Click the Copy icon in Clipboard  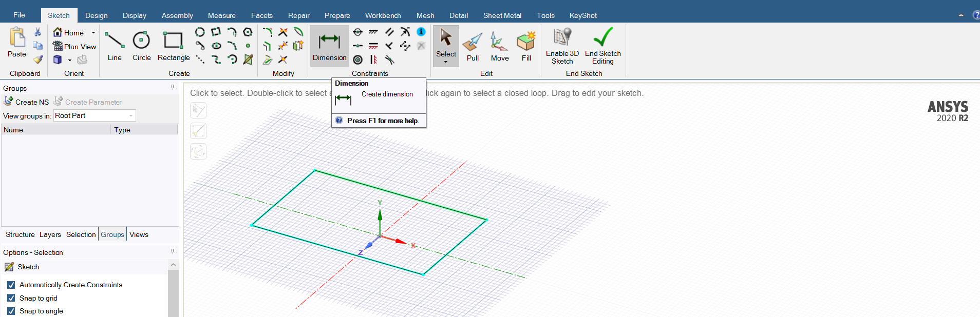click(37, 46)
